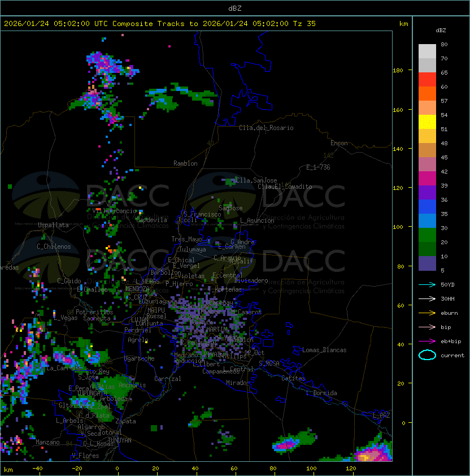The height and width of the screenshot is (476, 470).
Task: Select the magenta 39-42 dBZ color band
Action: point(427,179)
